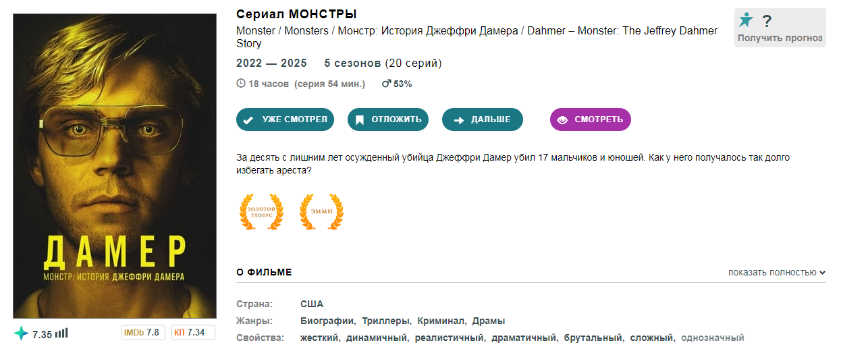Mark series as Уже смотрел

(x=286, y=119)
